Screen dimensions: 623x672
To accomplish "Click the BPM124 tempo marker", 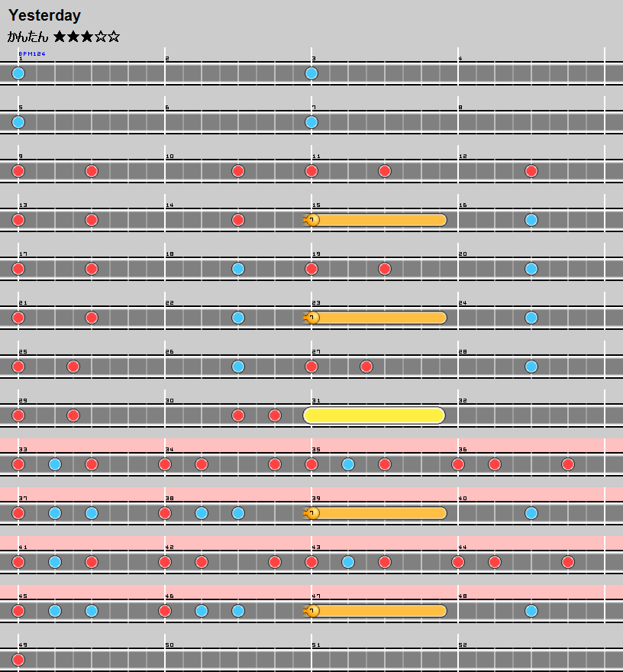I will coord(32,54).
